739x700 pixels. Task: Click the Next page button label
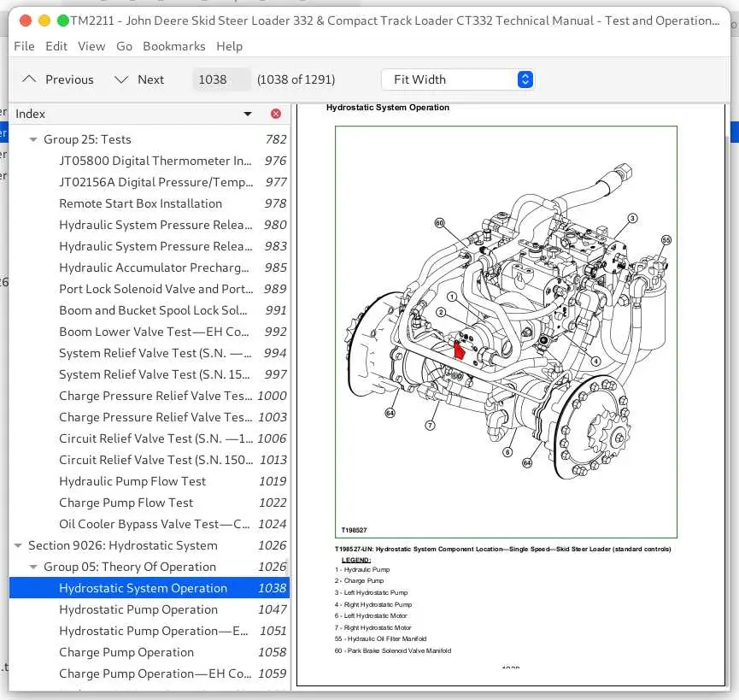point(151,79)
